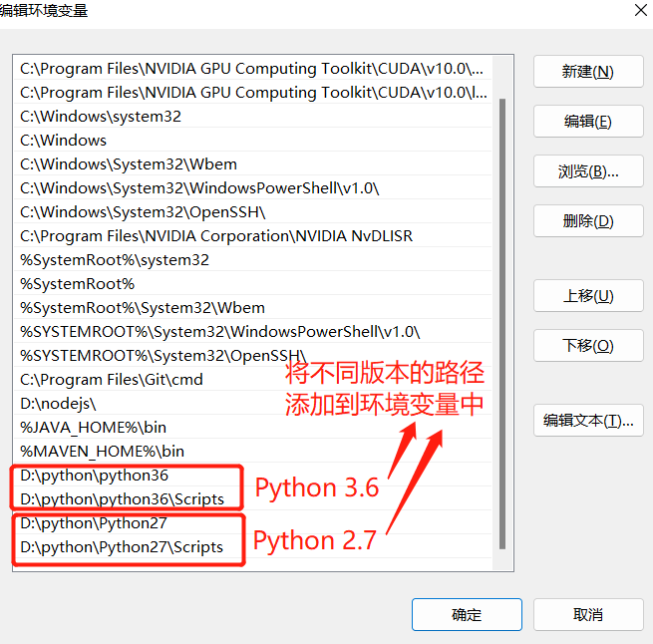Screen dimensions: 653x644
Task: Move entry down with 下移(O)
Action: tap(588, 345)
